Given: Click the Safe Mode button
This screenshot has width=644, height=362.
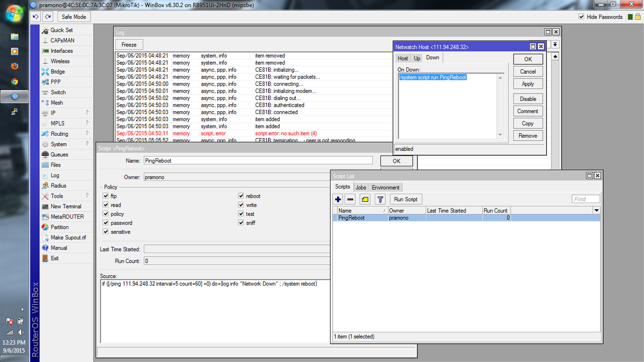Looking at the screenshot, I should pyautogui.click(x=74, y=17).
